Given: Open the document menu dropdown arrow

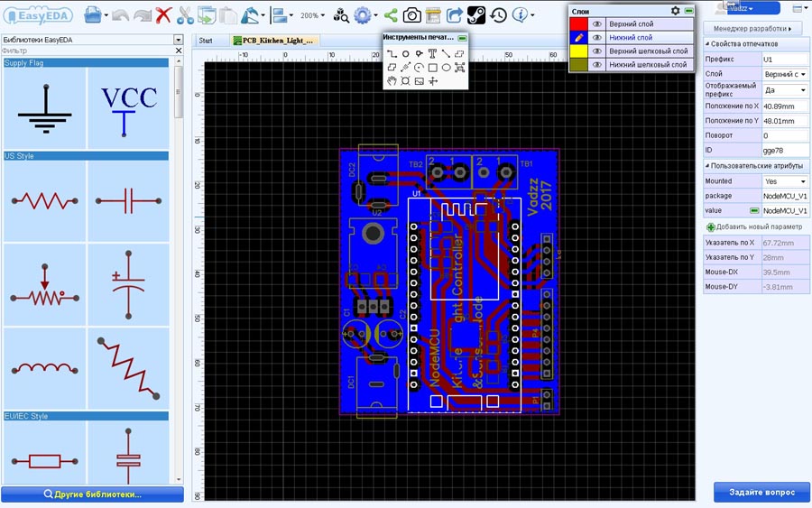Looking at the screenshot, I should [x=106, y=15].
